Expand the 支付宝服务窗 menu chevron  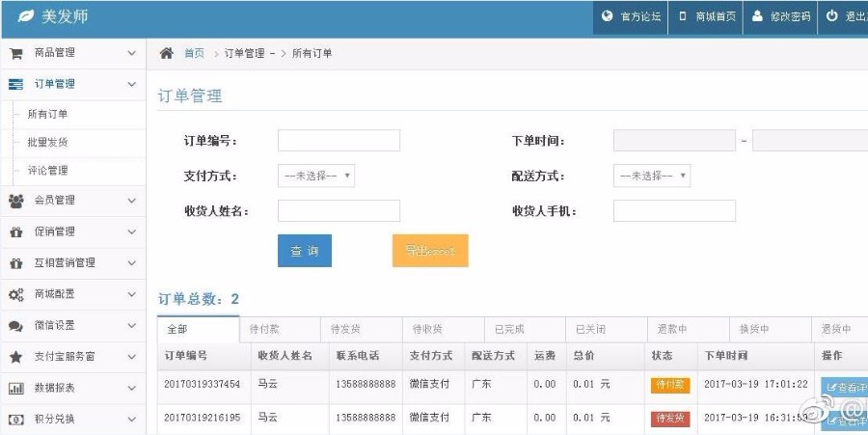click(132, 357)
